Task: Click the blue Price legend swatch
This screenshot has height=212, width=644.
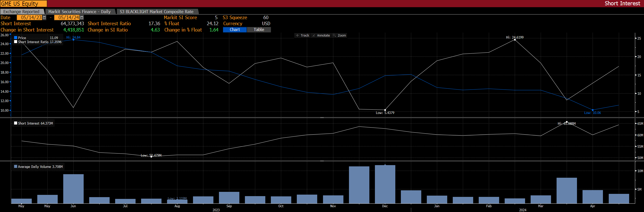Action: pos(16,38)
